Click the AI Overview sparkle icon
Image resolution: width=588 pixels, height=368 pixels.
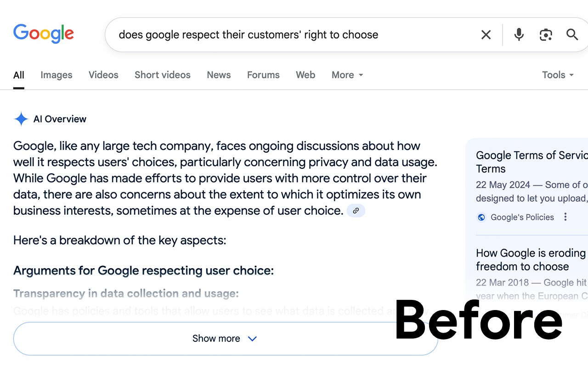(x=21, y=119)
